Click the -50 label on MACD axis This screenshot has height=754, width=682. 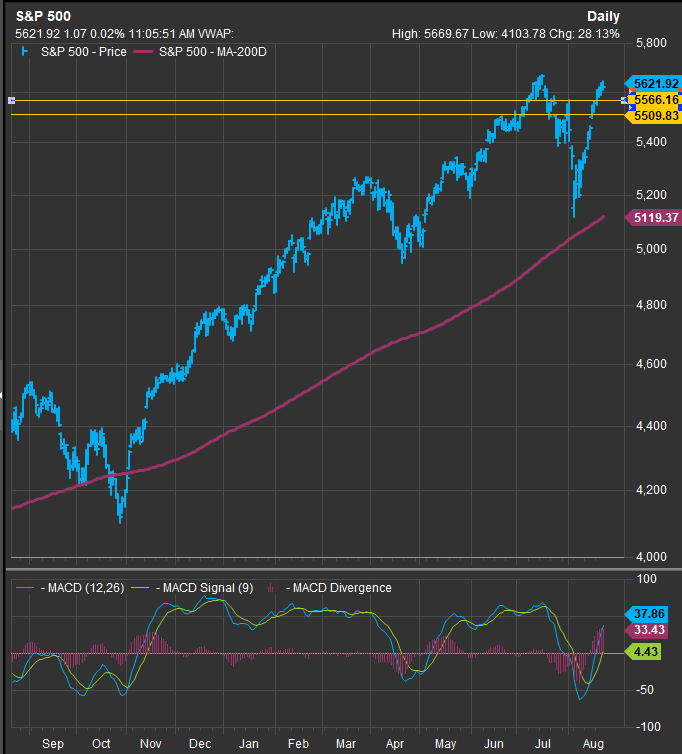coord(644,690)
